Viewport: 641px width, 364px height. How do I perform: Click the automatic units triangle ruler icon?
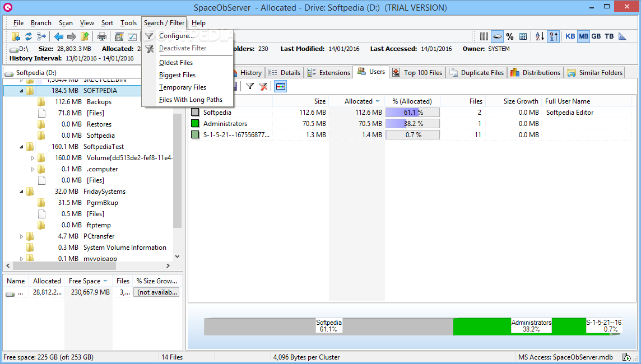click(622, 36)
